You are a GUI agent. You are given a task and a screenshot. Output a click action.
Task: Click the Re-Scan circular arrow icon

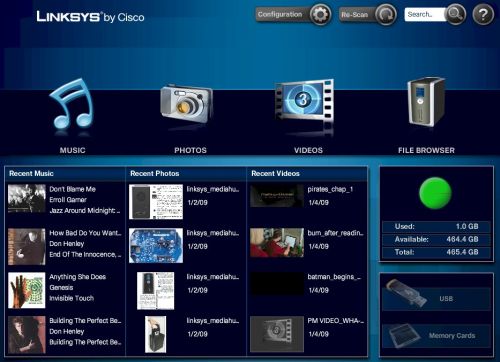coord(386,15)
